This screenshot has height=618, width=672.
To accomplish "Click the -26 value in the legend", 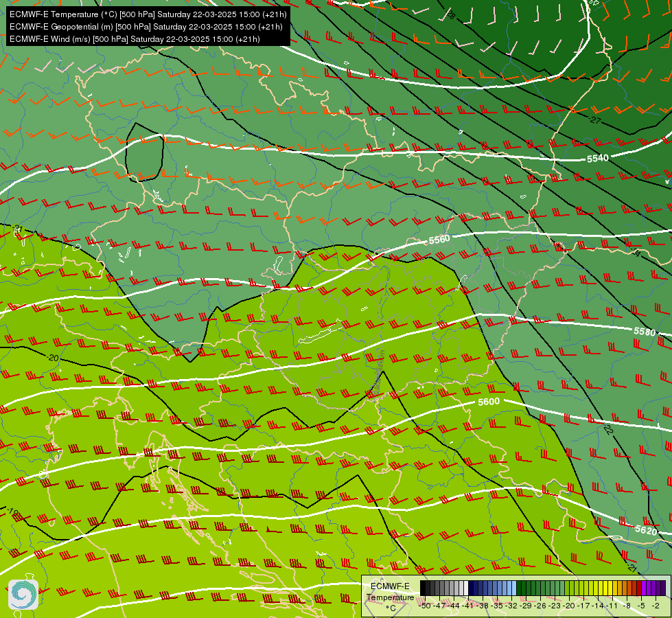I will click(x=540, y=606).
